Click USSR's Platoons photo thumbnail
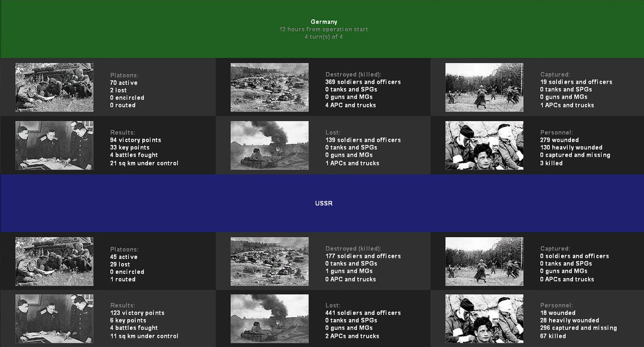644x347 pixels. (54, 261)
